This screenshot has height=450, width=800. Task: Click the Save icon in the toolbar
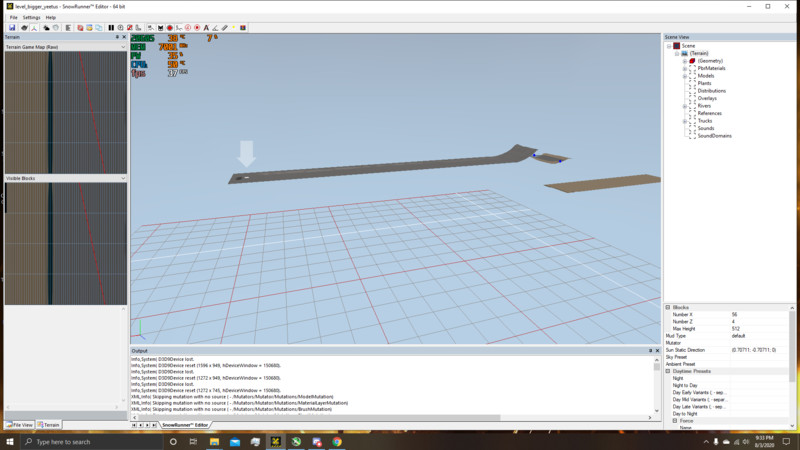(10, 27)
